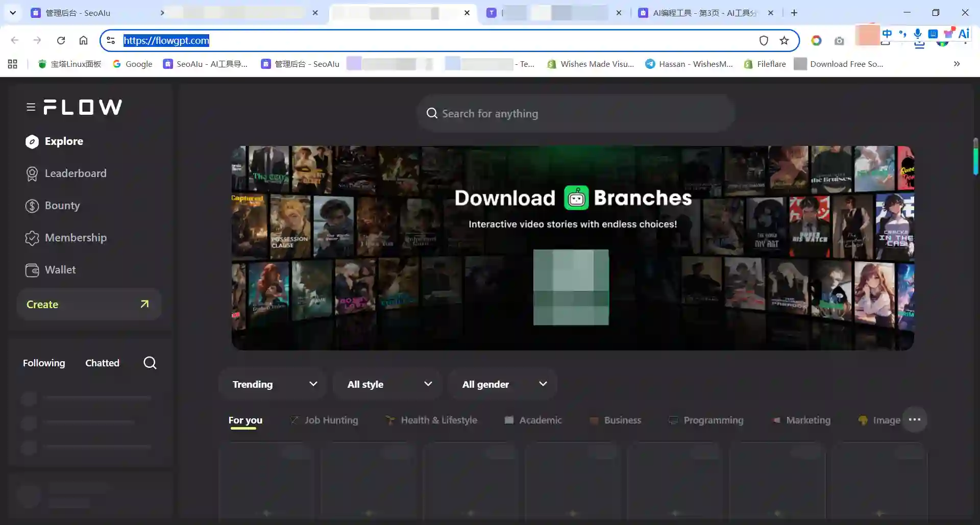Select the Programming category tab

(x=706, y=420)
